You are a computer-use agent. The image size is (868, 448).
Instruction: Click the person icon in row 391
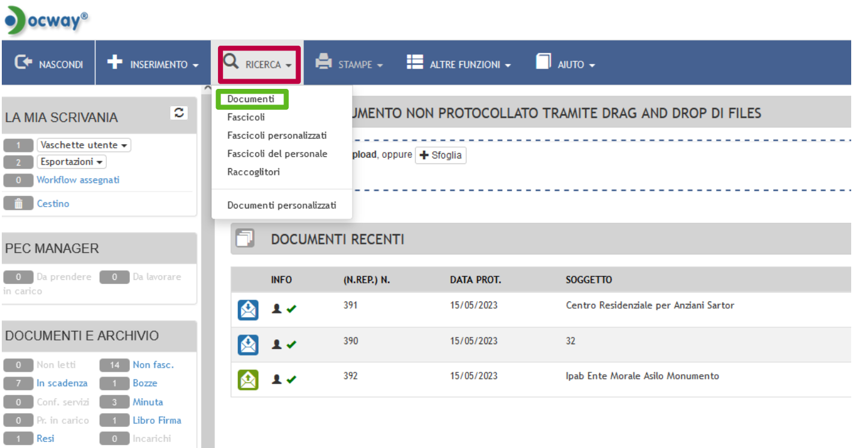pyautogui.click(x=277, y=309)
